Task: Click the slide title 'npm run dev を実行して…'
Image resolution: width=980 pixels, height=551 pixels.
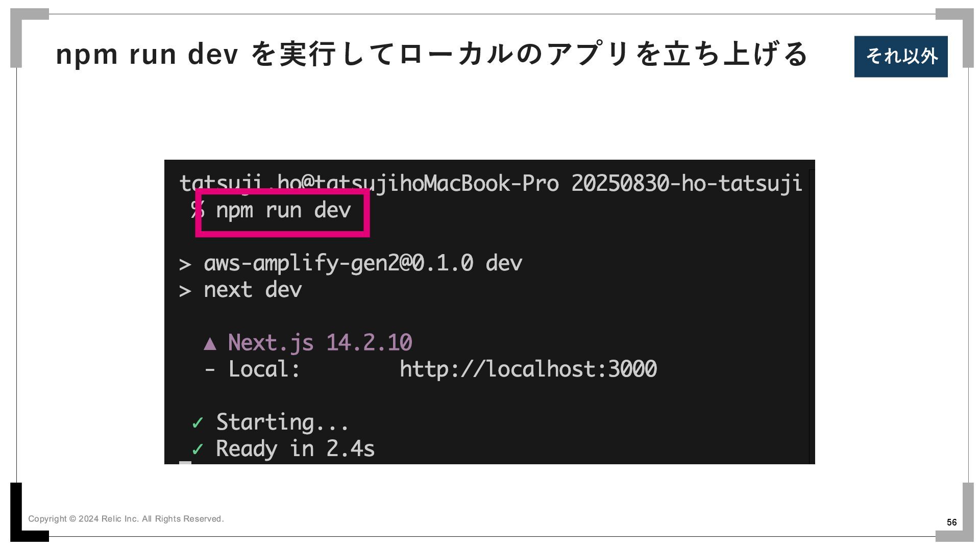Action: [x=431, y=54]
